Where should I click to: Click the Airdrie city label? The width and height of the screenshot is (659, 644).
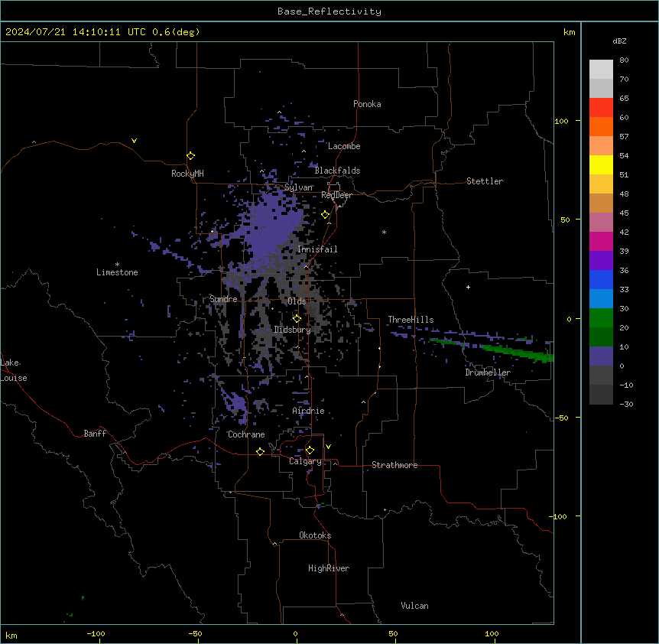click(308, 411)
